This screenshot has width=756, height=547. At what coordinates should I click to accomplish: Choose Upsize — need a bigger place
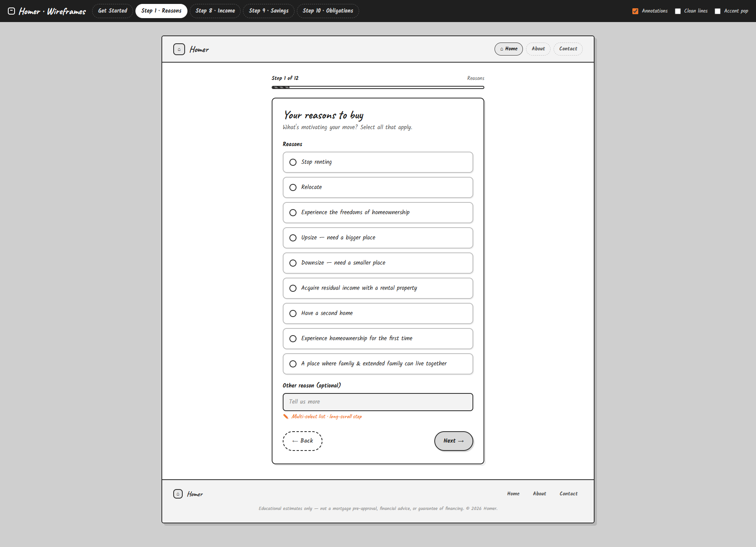[x=378, y=238]
